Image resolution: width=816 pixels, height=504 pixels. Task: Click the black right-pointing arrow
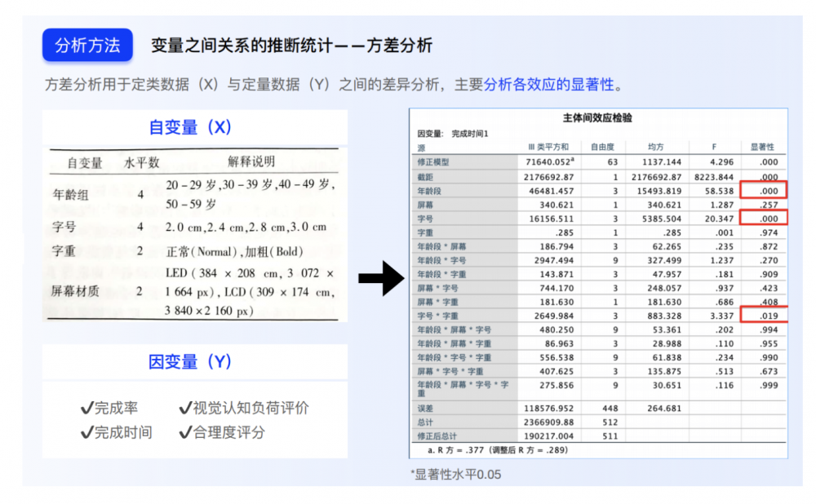click(381, 278)
